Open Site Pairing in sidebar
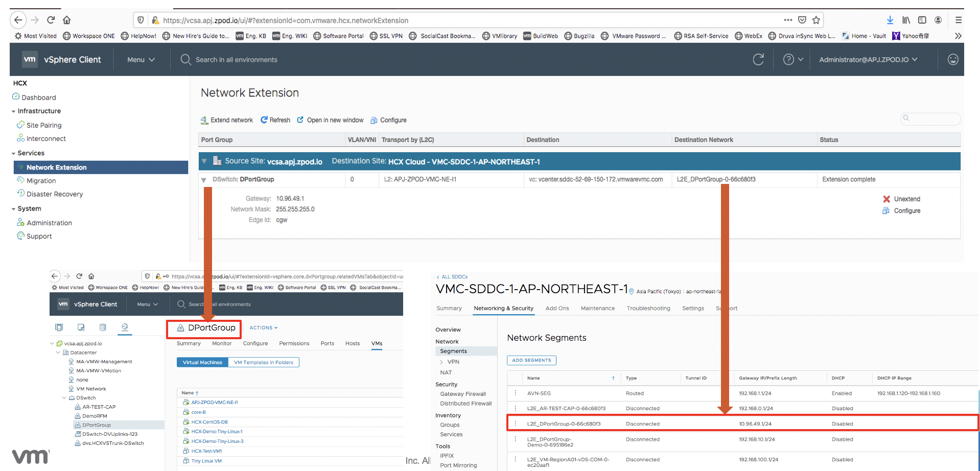Image resolution: width=980 pixels, height=471 pixels. tap(43, 125)
